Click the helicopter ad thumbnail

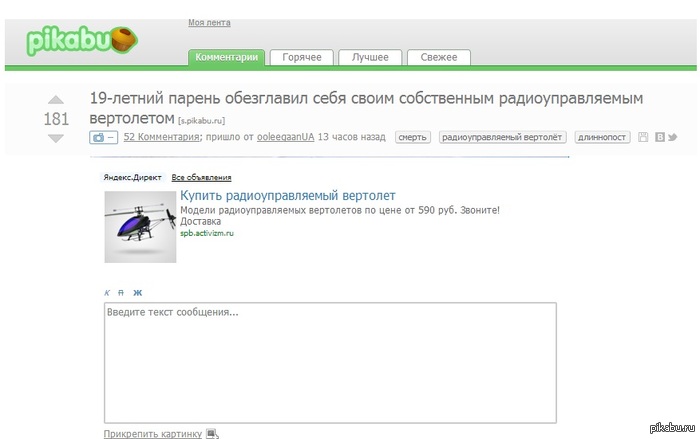140,227
